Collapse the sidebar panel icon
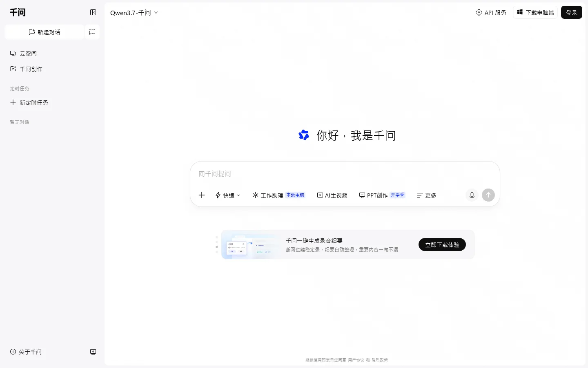The image size is (588, 368). (x=93, y=12)
